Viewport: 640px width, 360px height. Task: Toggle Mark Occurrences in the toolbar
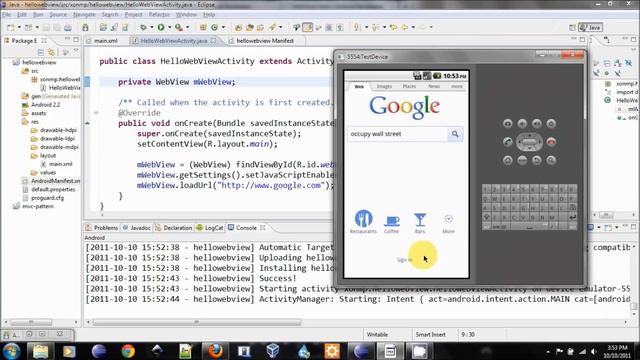point(307,27)
